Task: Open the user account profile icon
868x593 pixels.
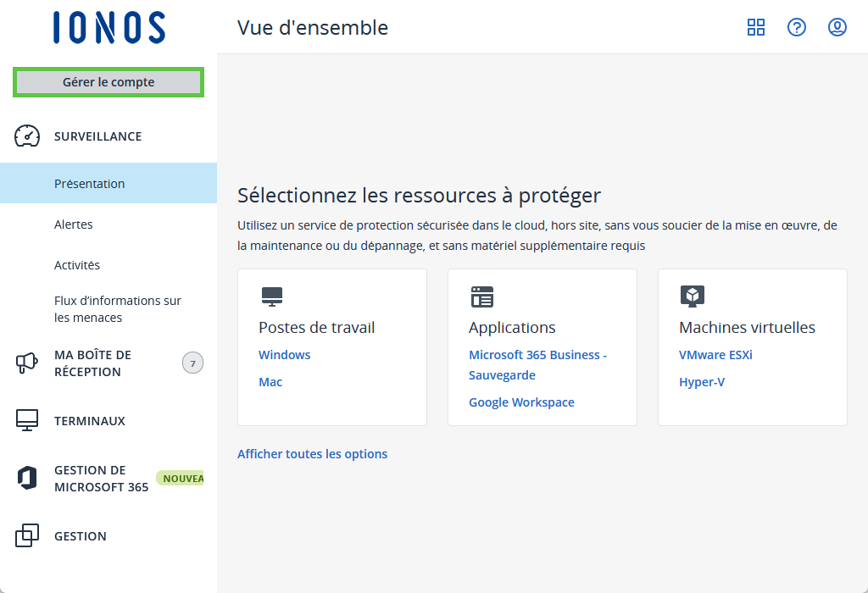Action: click(837, 27)
